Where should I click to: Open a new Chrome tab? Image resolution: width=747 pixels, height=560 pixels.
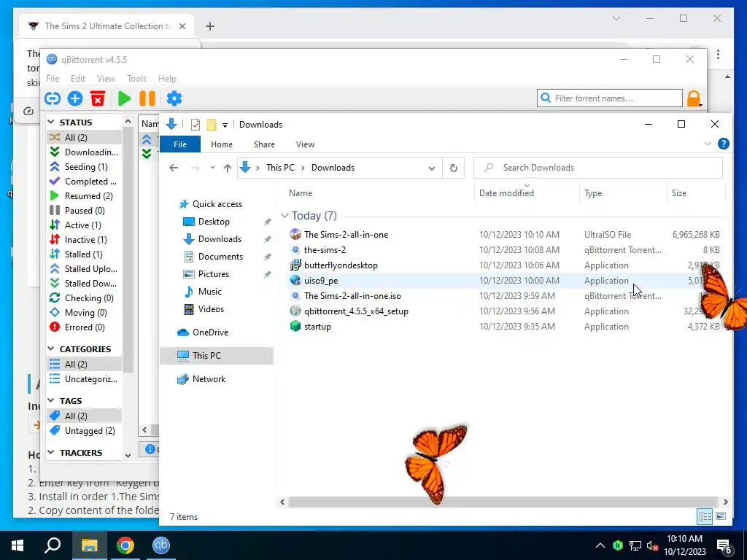(x=209, y=26)
